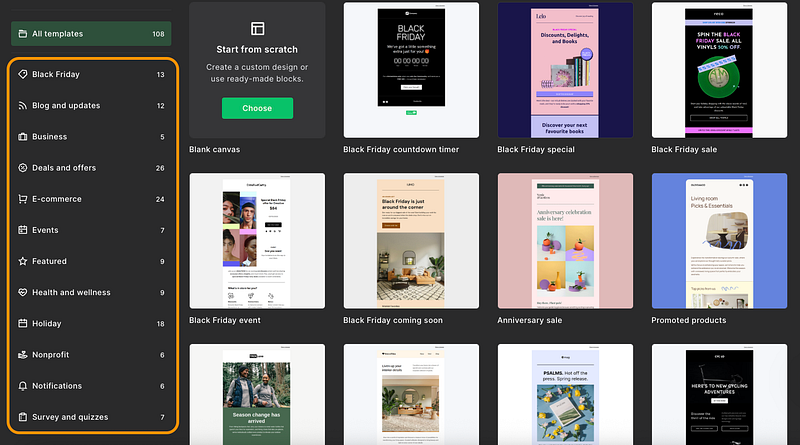Open Black Friday countdown timer template thumbnail
800x445 pixels.
pyautogui.click(x=411, y=70)
